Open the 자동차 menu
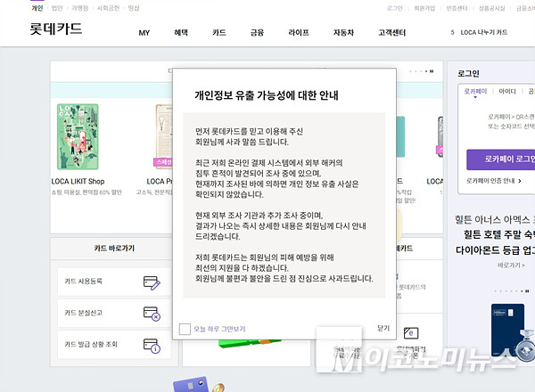The height and width of the screenshot is (392, 535). coord(343,32)
